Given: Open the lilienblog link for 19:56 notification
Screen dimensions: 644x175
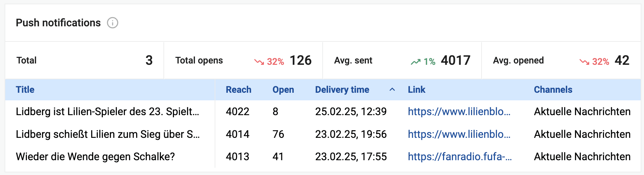Looking at the screenshot, I should click(459, 134).
